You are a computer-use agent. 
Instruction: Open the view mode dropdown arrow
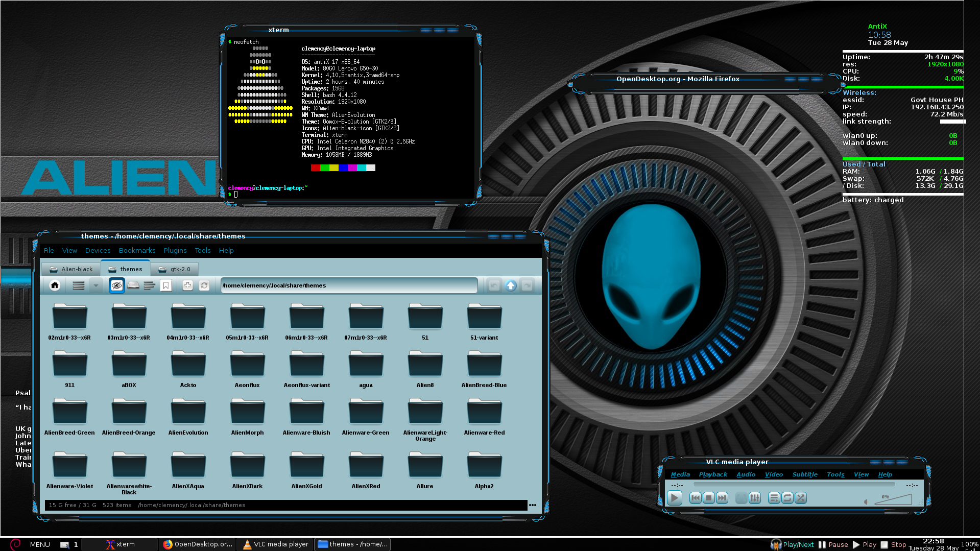[x=95, y=285]
